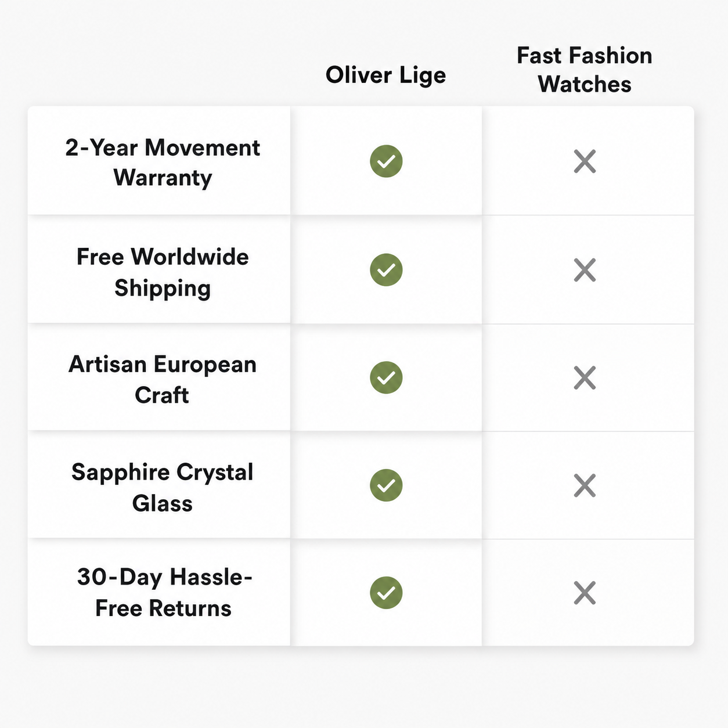Select the Fast Fashion Watches column header
This screenshot has width=728, height=728.
(x=585, y=70)
